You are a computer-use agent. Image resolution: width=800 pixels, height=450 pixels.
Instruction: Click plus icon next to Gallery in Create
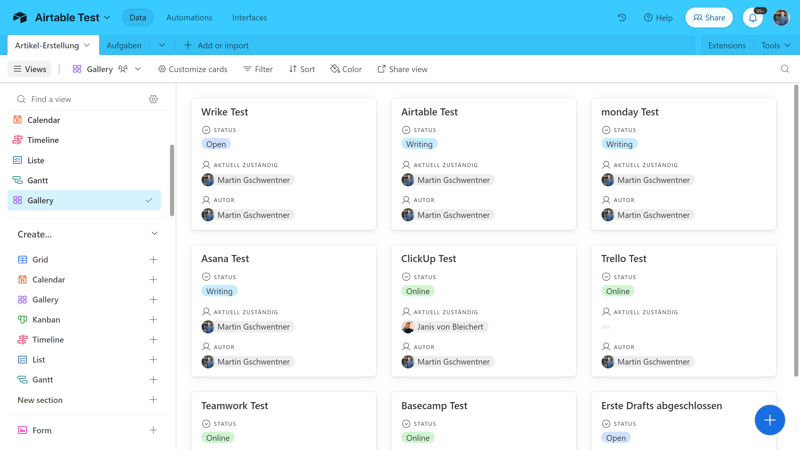153,299
